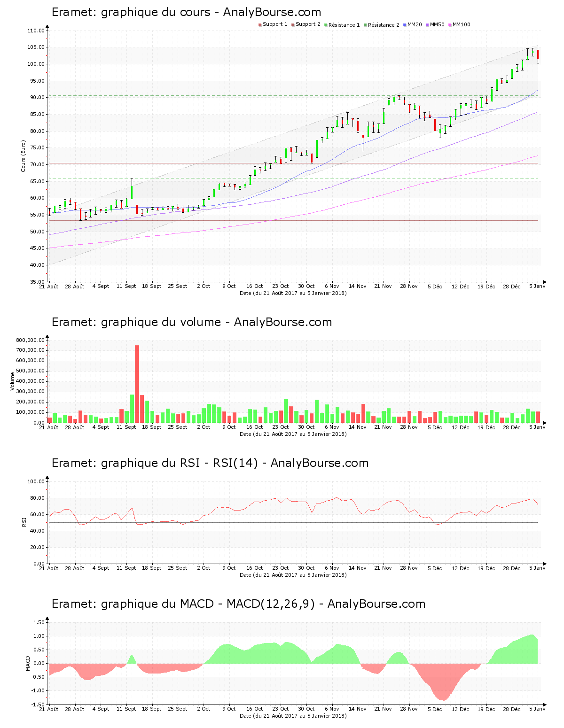
Task: Select the MM100 legend label
Action: (x=462, y=24)
